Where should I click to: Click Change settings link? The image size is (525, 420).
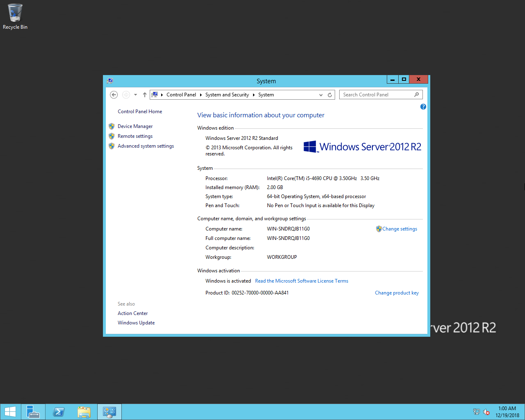click(x=399, y=229)
